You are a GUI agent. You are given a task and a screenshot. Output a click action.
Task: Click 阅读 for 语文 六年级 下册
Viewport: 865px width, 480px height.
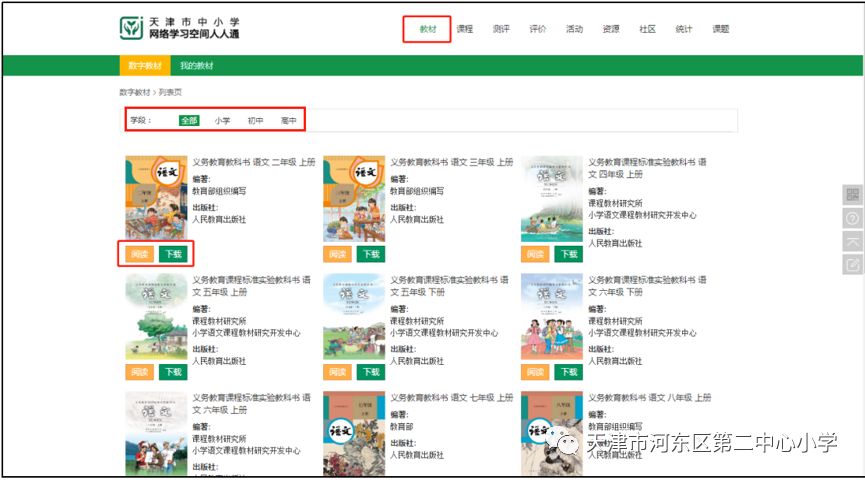pos(535,372)
